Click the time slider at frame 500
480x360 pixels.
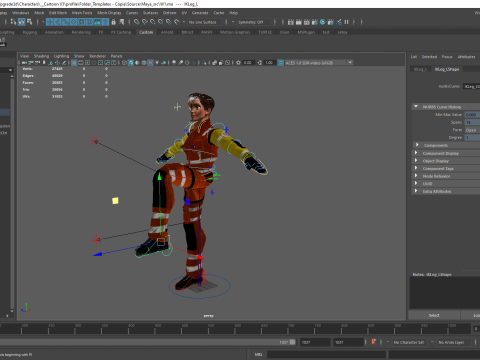[x=182, y=328]
